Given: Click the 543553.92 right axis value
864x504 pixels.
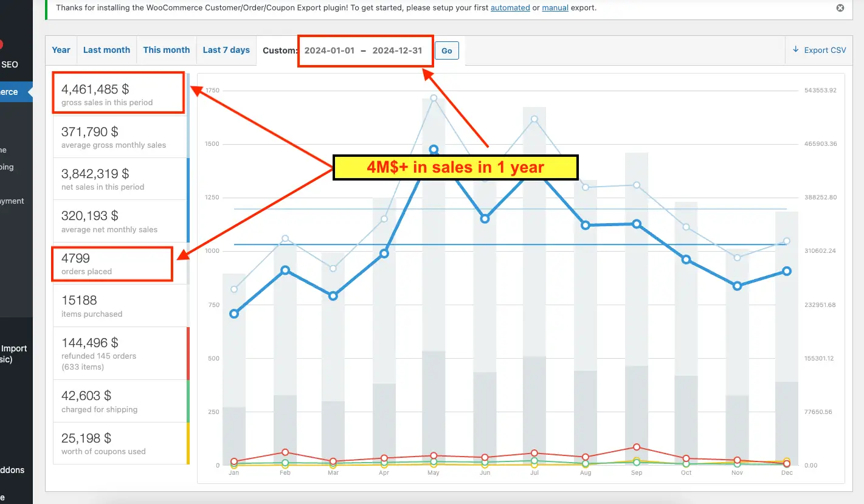Looking at the screenshot, I should 821,91.
